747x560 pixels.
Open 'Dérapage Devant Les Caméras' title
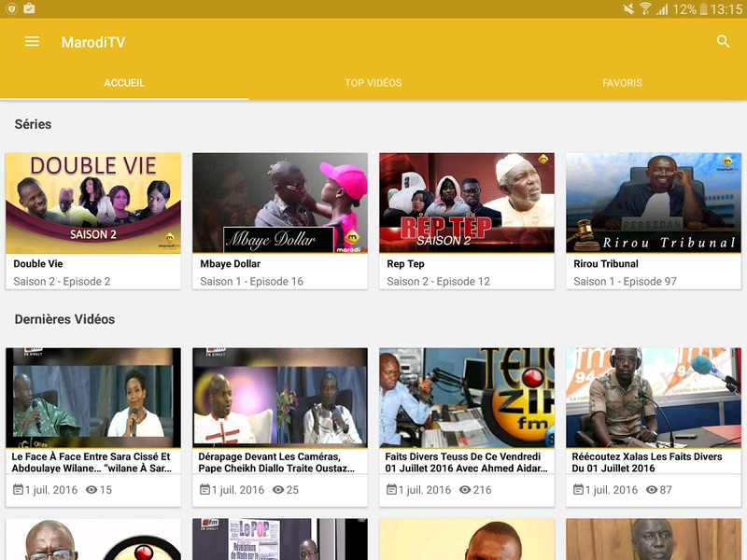click(276, 462)
